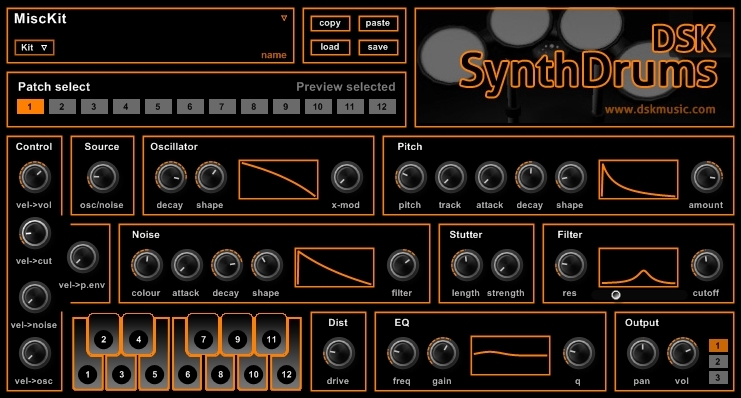The image size is (741, 398).
Task: Select patch 12
Action: pos(382,107)
